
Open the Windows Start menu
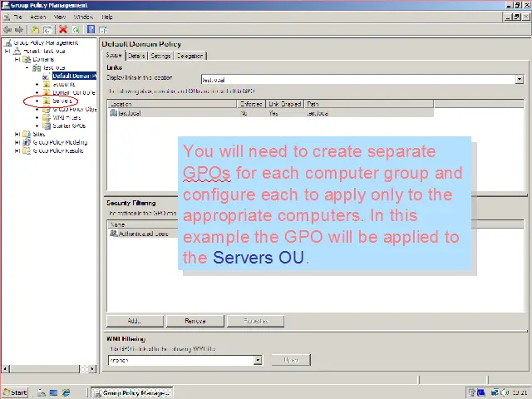coord(15,392)
